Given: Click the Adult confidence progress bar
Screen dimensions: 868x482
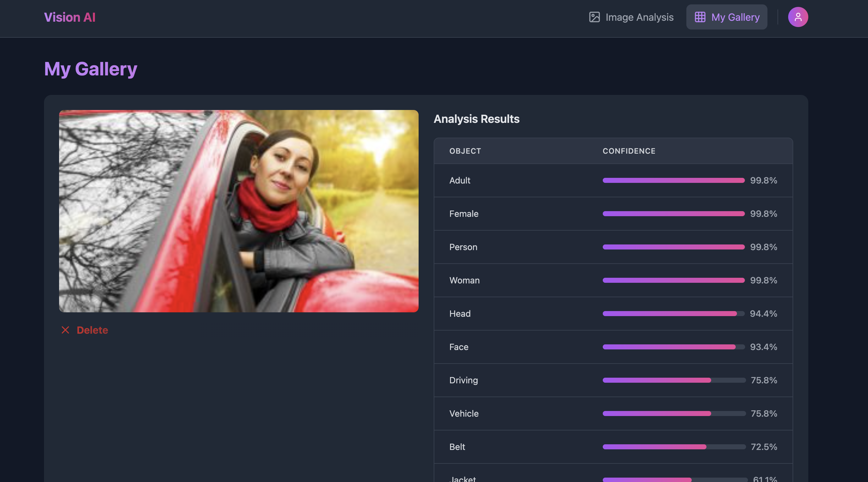Looking at the screenshot, I should pos(673,181).
